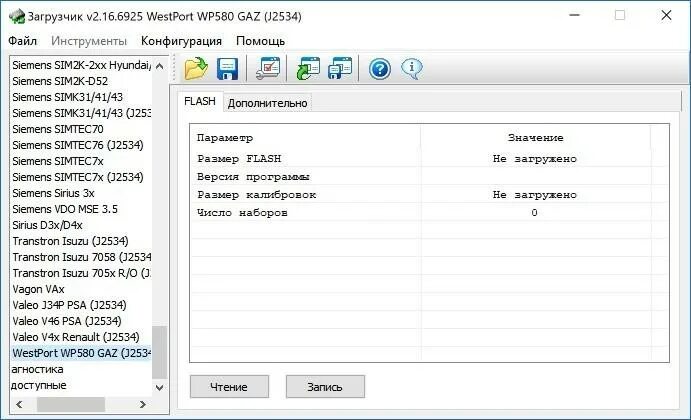
Task: Switch to the Дополнительно tab
Action: [267, 103]
